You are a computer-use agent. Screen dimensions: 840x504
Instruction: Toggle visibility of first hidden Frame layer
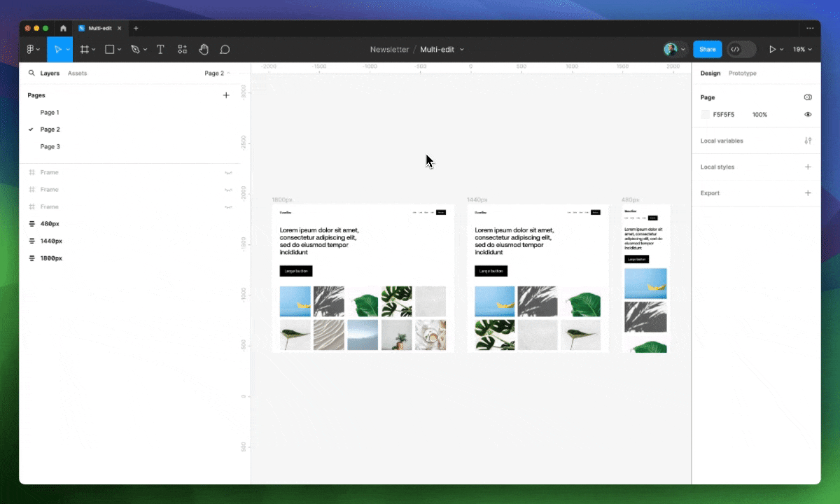227,172
